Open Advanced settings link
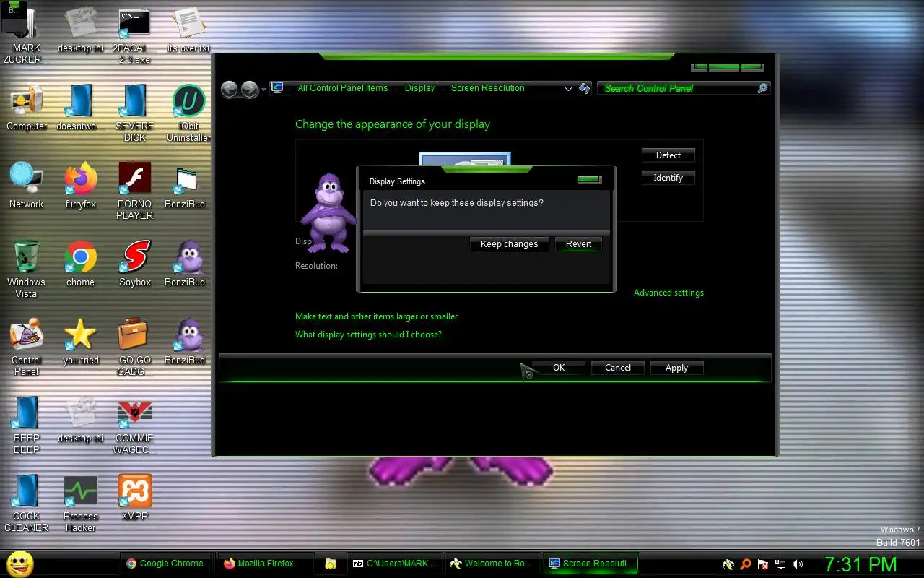This screenshot has width=924, height=578. coord(668,293)
